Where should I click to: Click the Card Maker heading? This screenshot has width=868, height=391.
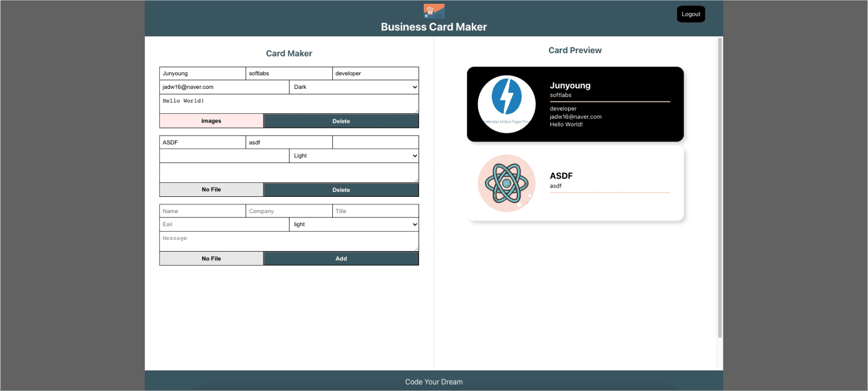[x=289, y=53]
